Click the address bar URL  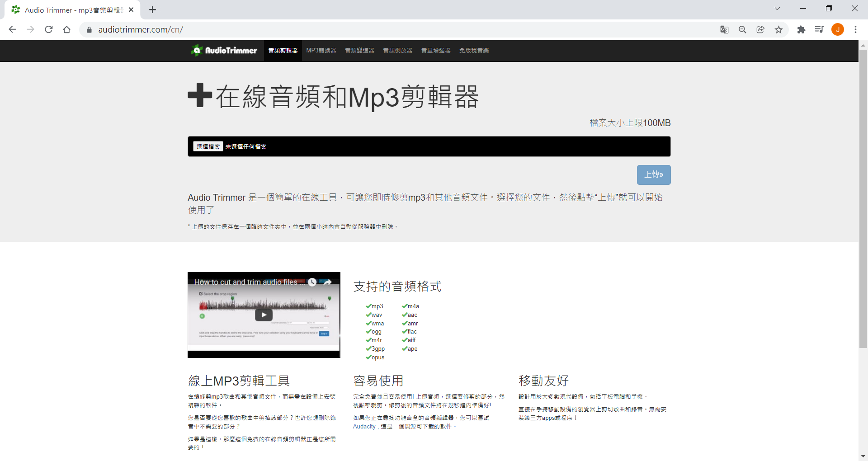141,30
